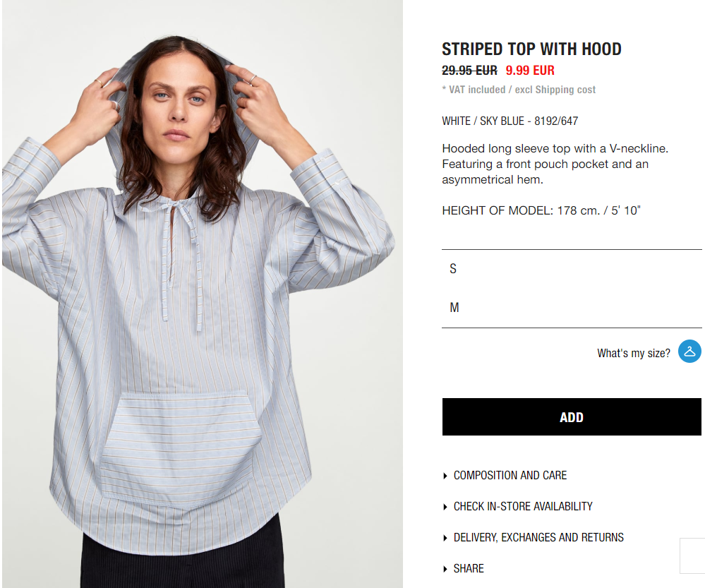
Task: Click the arrow icon beside Delivery, Exchanges and Returns
Action: click(445, 538)
